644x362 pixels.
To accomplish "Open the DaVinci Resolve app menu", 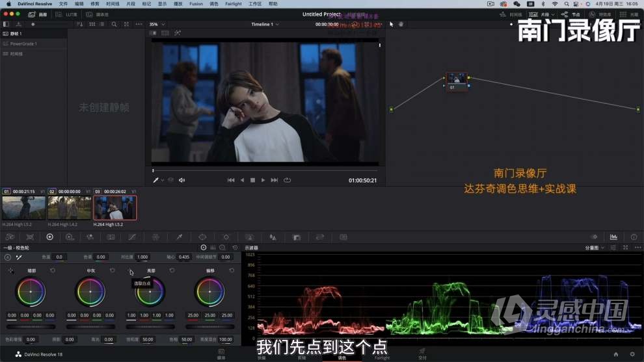I will [35, 4].
